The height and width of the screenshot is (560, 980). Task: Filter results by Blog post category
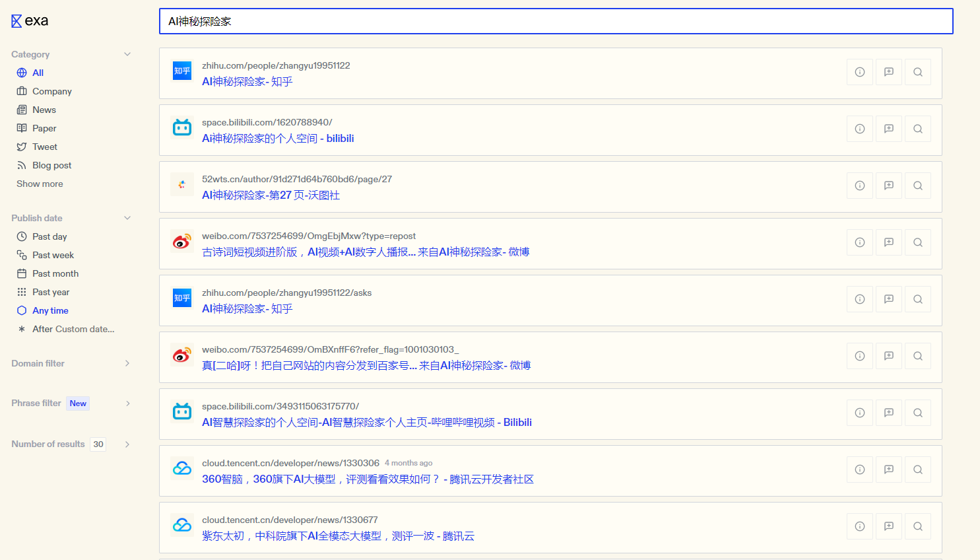(44, 165)
